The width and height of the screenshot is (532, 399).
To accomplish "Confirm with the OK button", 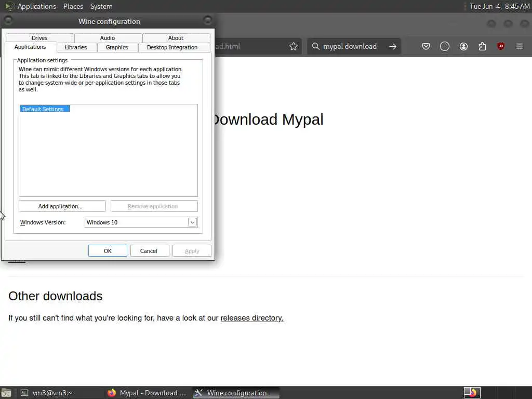I will click(108, 251).
